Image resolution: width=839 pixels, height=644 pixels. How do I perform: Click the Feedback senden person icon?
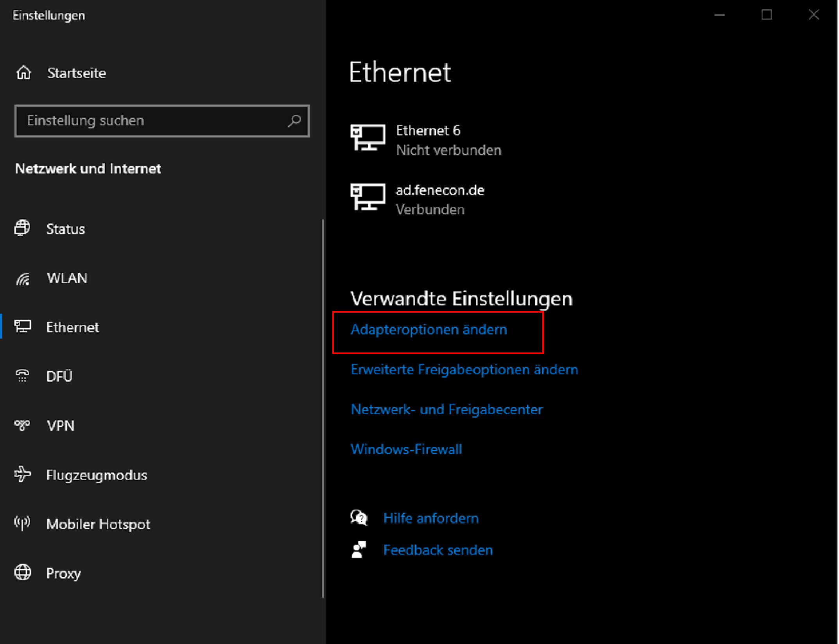359,550
